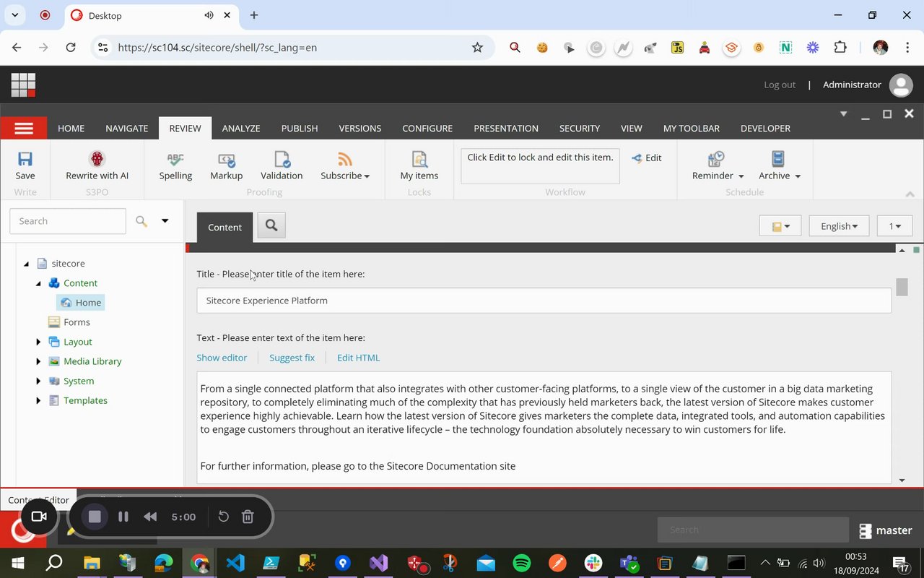This screenshot has width=924, height=578.
Task: Stop the screen recording
Action: (95, 517)
